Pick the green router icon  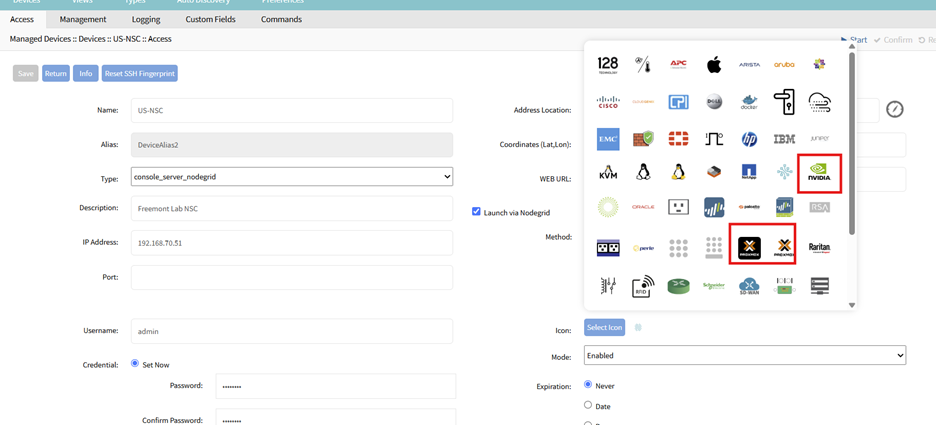(x=678, y=287)
